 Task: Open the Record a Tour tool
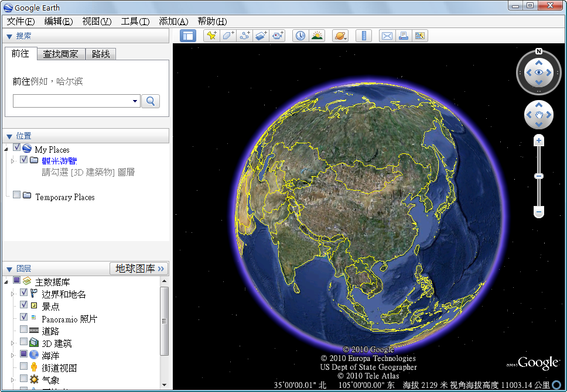277,35
